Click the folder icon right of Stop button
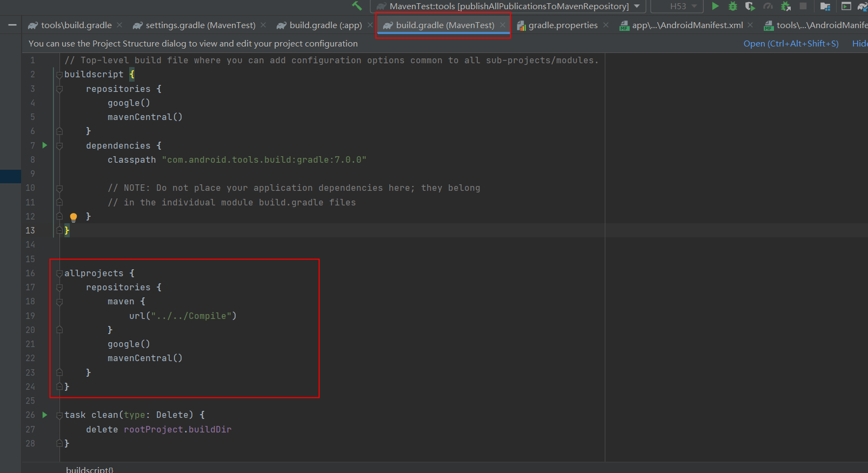Image resolution: width=868 pixels, height=473 pixels. [x=825, y=6]
